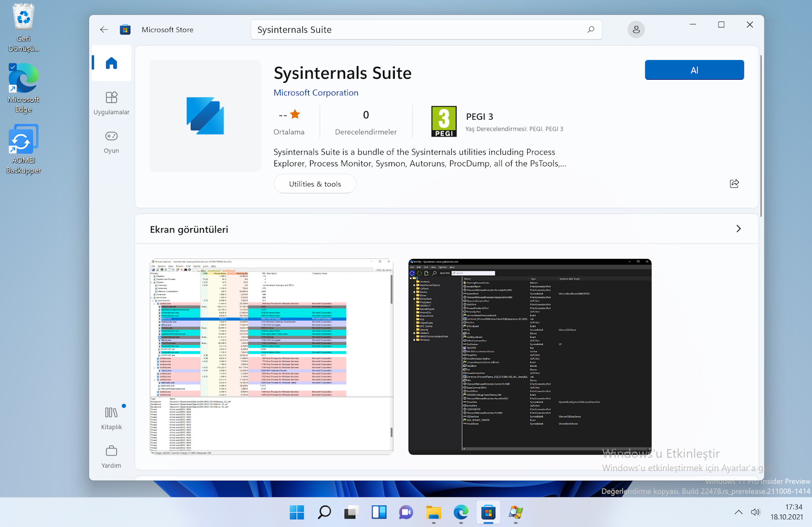Click the search magnifier icon in search box
812x527 pixels.
point(591,29)
